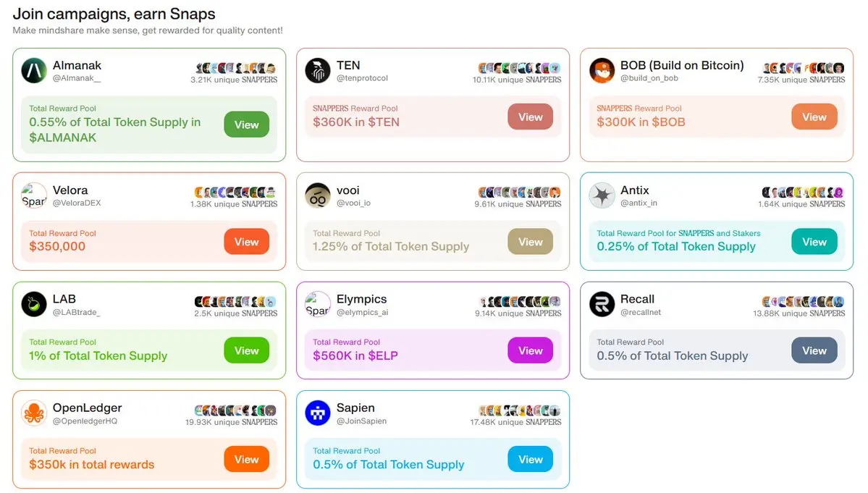
Task: View the Velora $350,000 reward pool
Action: [x=246, y=242]
